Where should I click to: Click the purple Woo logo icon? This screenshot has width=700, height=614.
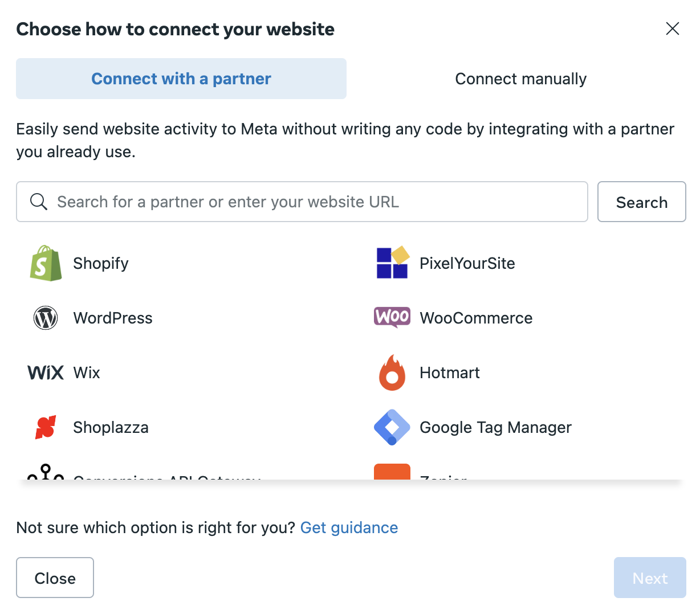pos(392,317)
